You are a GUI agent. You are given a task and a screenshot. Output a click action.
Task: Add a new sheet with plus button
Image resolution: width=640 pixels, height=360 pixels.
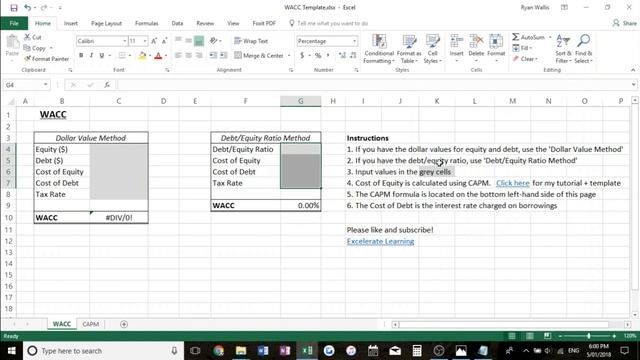(x=124, y=324)
